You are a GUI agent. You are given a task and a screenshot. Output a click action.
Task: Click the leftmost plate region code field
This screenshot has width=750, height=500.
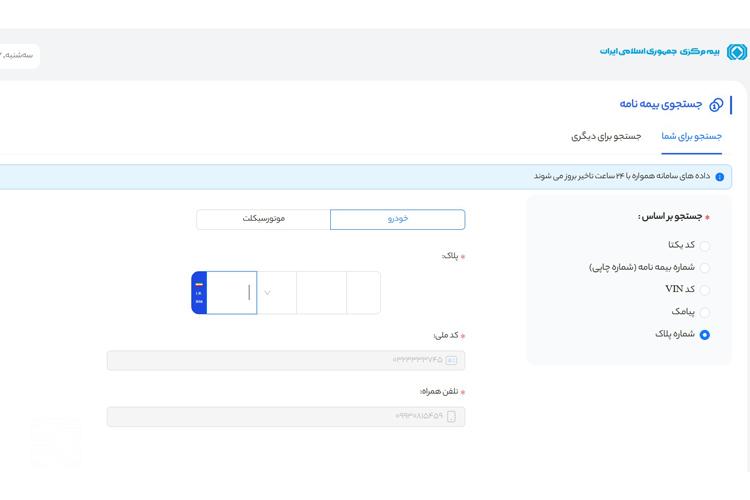click(364, 292)
